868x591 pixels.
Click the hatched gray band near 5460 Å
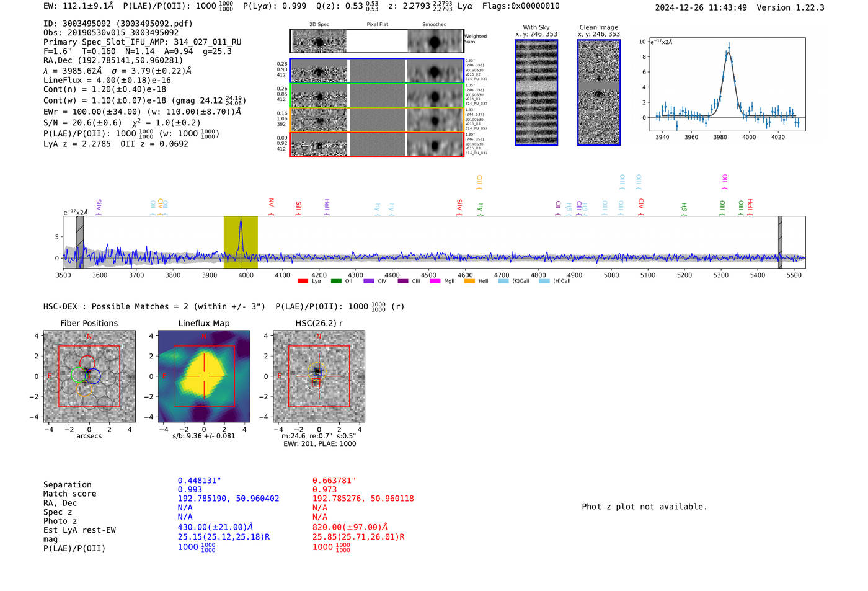780,242
